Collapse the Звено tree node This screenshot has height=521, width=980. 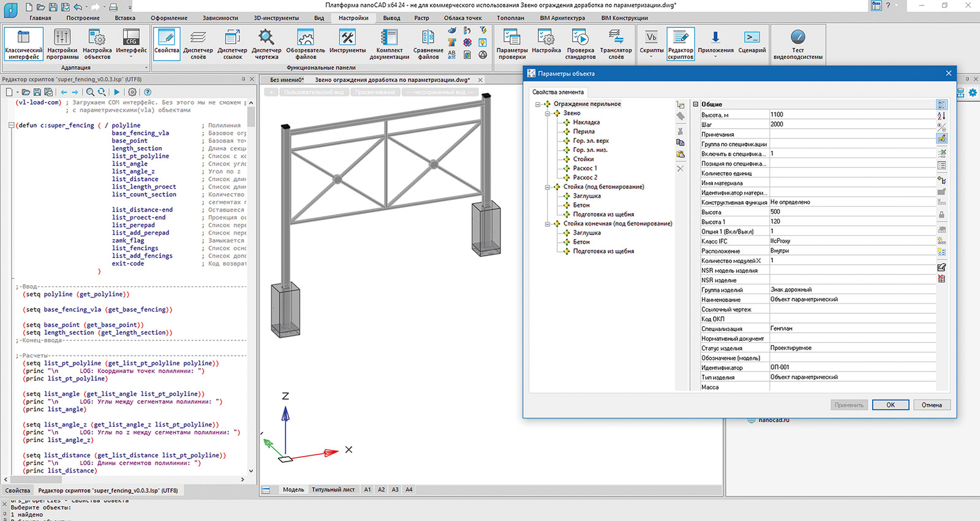click(x=548, y=113)
